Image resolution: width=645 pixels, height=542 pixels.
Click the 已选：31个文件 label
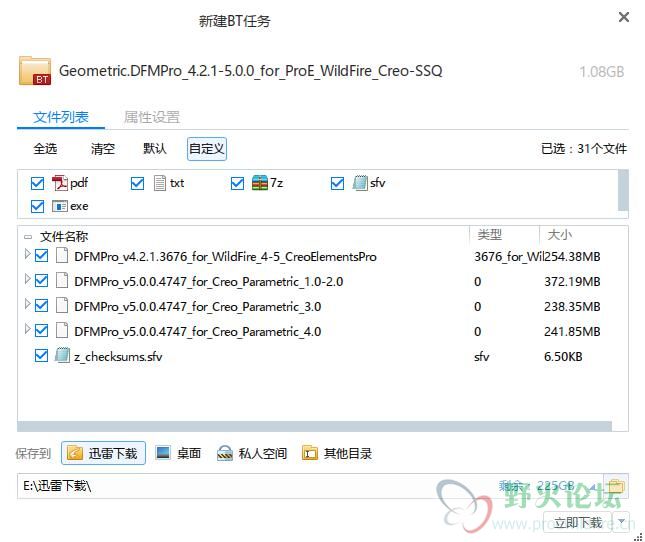[584, 148]
